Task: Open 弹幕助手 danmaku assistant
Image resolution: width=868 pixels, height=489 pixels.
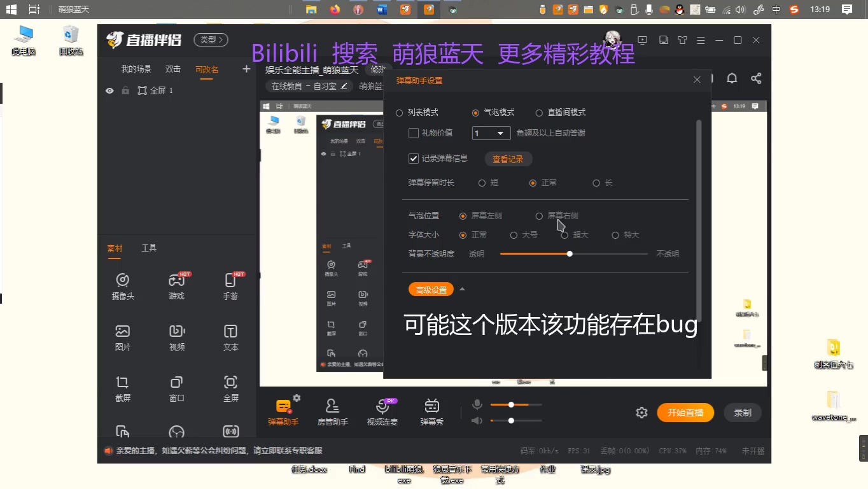Action: pos(283,413)
